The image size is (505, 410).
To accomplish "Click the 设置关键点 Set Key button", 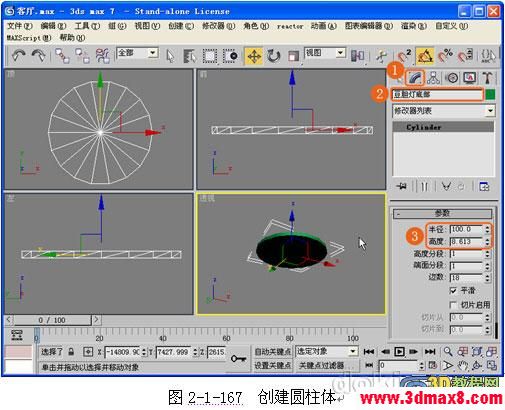I will pos(273,365).
